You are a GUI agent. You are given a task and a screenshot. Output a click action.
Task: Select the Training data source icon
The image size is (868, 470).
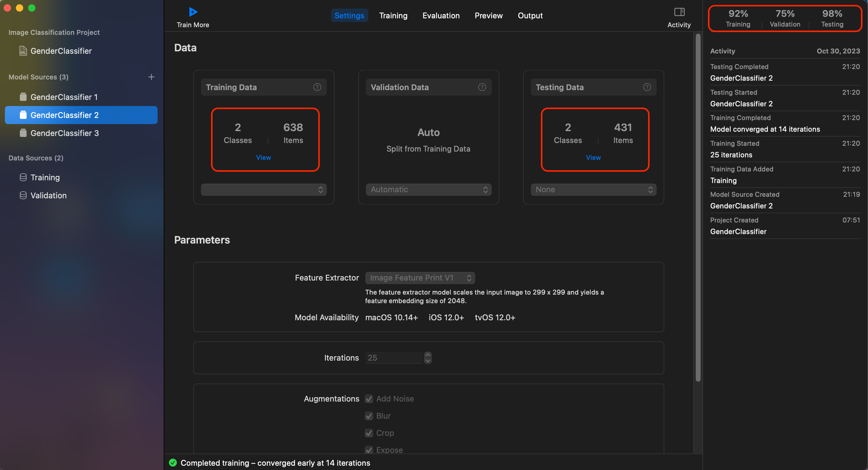(23, 177)
